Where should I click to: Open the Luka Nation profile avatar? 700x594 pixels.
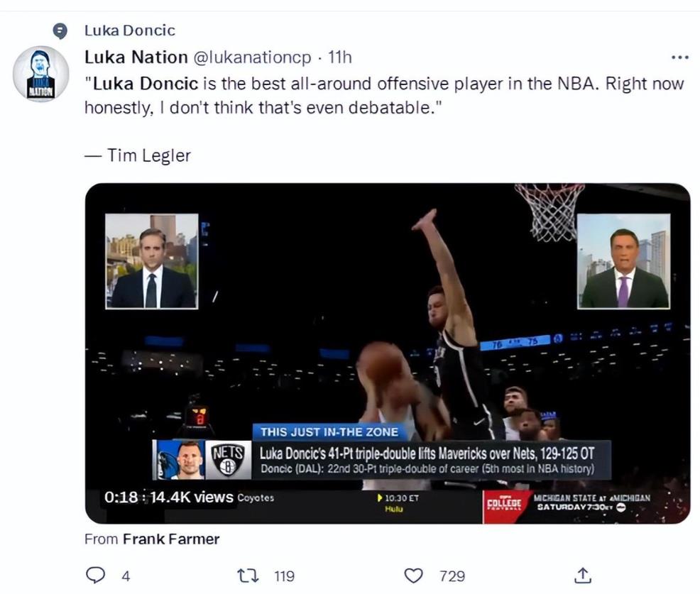(41, 75)
